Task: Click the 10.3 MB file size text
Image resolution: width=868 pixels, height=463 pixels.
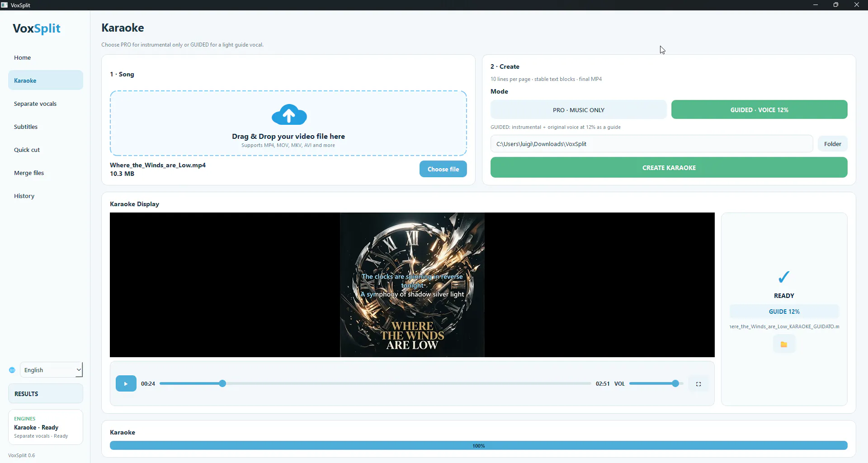Action: [x=122, y=174]
